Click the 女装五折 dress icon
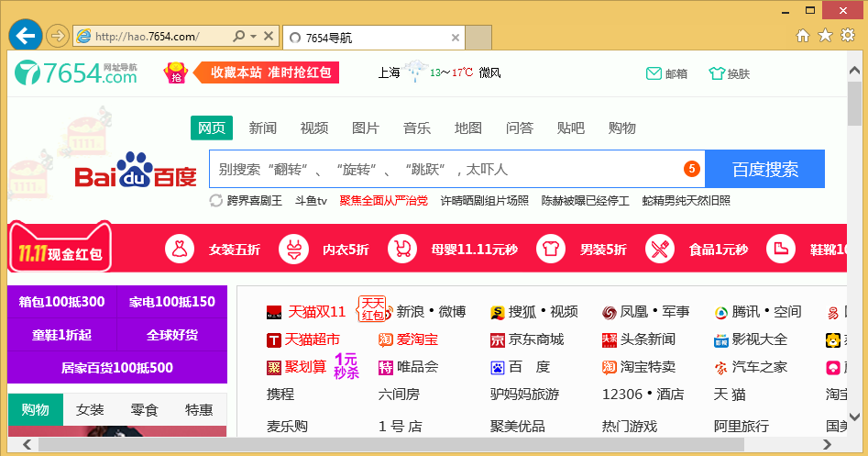This screenshot has height=456, width=868. pos(180,250)
